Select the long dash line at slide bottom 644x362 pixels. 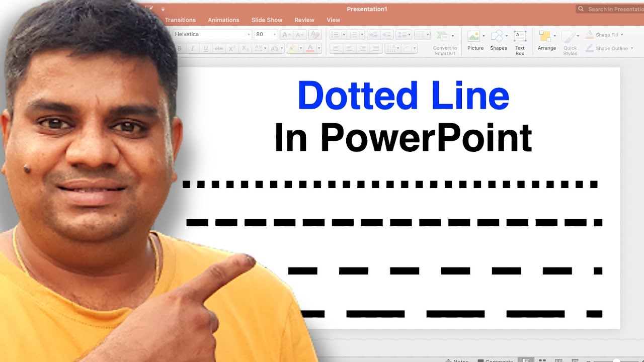coord(451,314)
